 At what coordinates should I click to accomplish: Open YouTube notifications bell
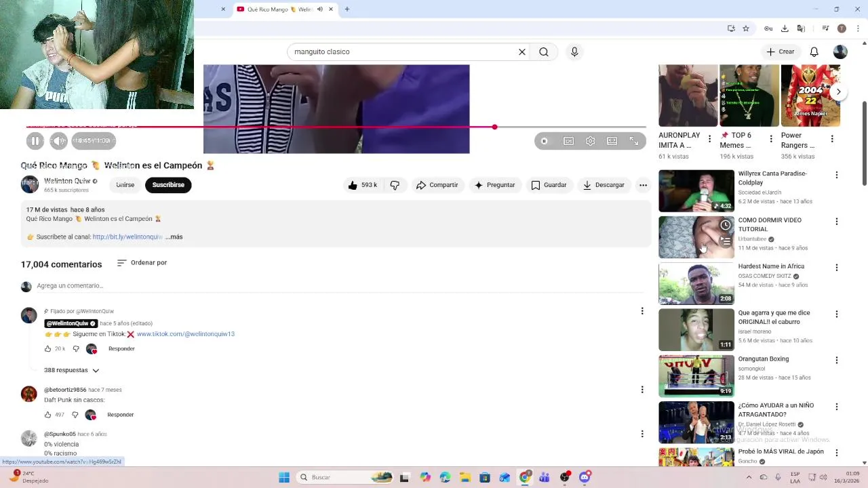point(814,52)
